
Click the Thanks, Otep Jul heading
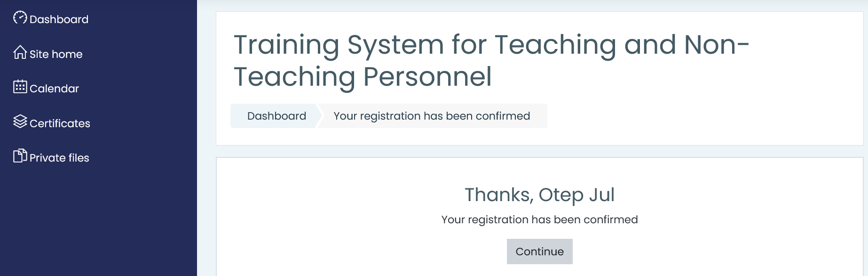point(539,194)
